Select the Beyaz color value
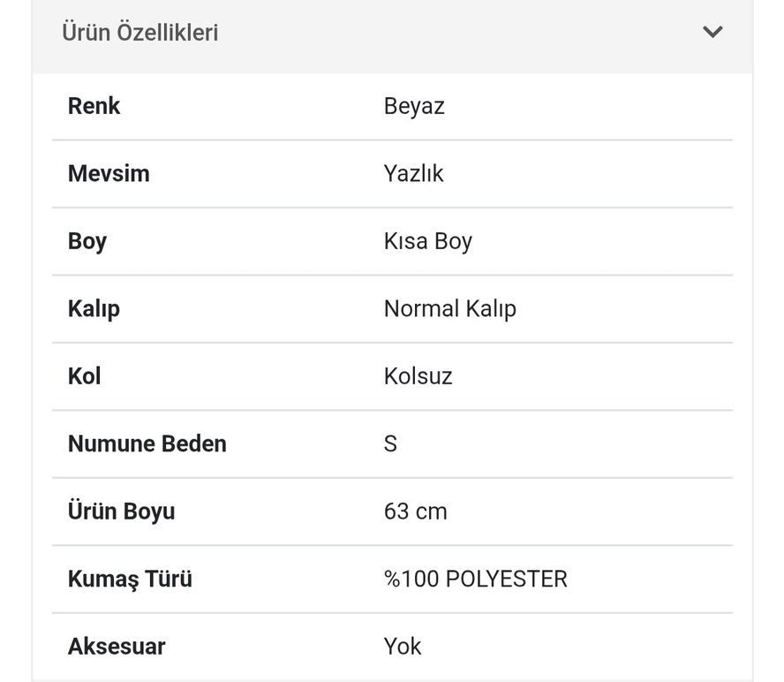The height and width of the screenshot is (682, 784). point(414,106)
